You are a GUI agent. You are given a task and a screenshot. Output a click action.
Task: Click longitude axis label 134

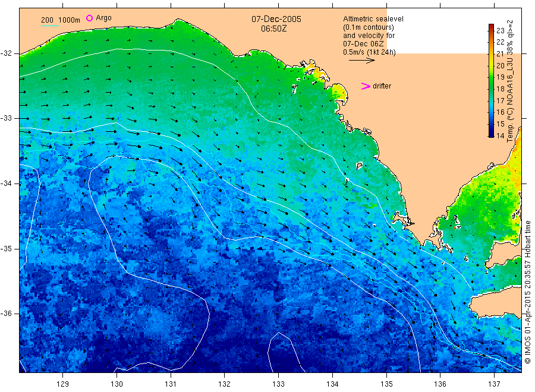(332, 384)
